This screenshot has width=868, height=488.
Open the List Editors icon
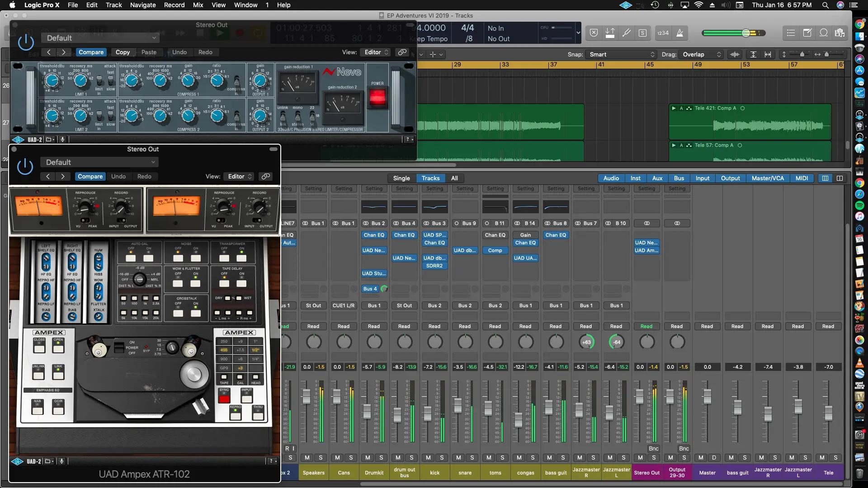(791, 33)
